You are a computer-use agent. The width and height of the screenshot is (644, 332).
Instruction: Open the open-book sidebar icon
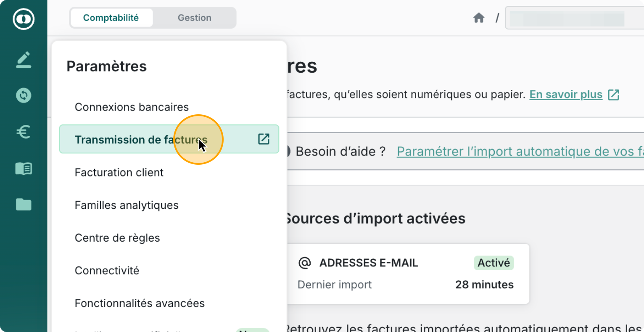24,169
